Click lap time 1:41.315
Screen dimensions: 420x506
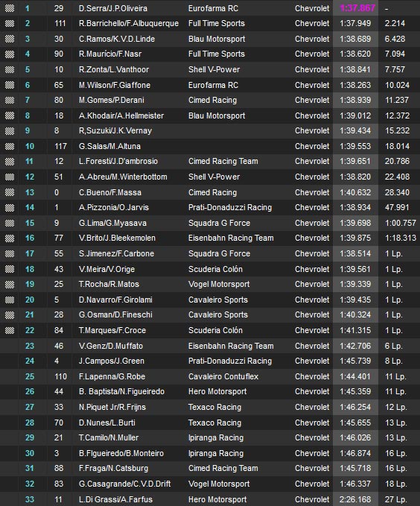point(355,330)
